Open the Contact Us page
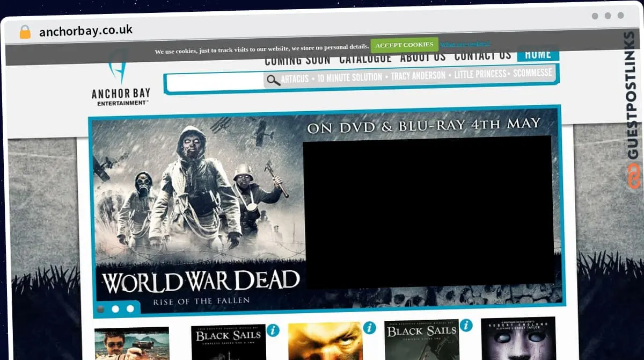 [x=482, y=55]
